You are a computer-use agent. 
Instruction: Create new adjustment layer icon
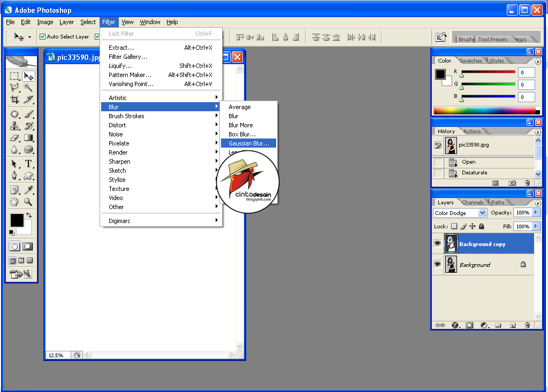pyautogui.click(x=484, y=325)
